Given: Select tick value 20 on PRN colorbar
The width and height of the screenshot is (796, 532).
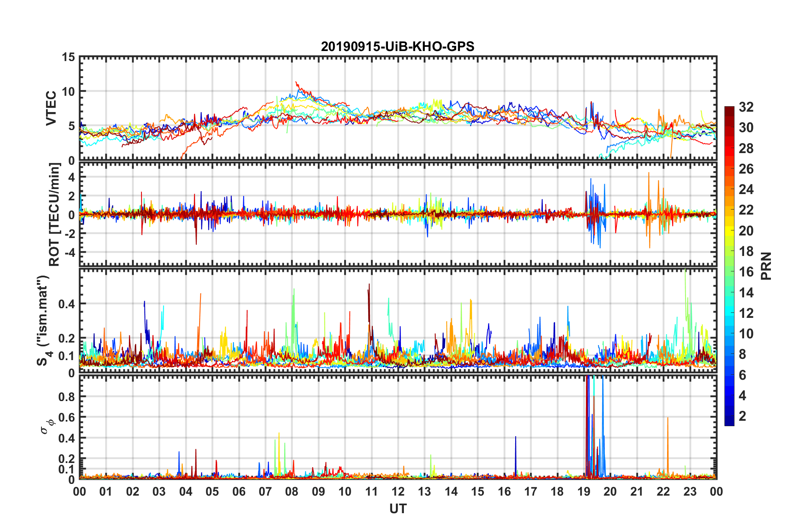Looking at the screenshot, I should 746,231.
